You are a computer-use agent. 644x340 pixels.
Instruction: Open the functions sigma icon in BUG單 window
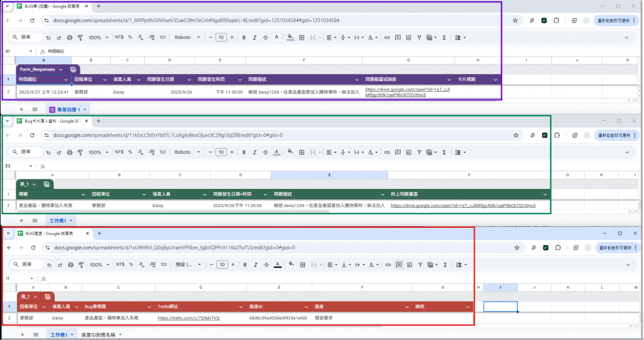(x=444, y=37)
